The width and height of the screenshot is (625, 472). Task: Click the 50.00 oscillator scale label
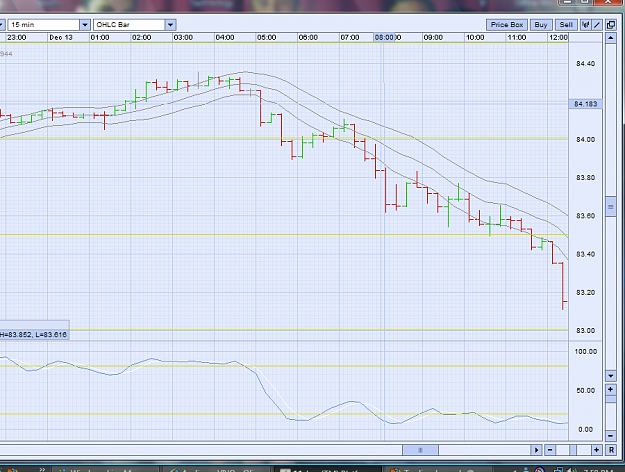(x=586, y=391)
